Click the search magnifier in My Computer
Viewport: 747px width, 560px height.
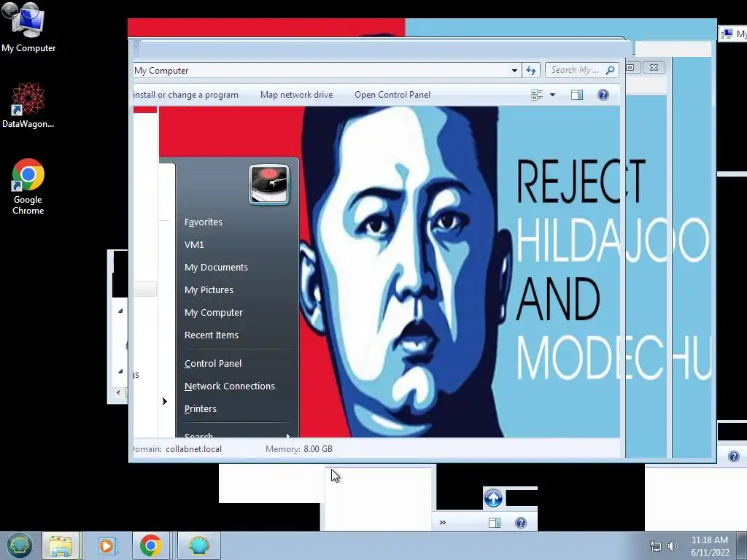tap(610, 71)
